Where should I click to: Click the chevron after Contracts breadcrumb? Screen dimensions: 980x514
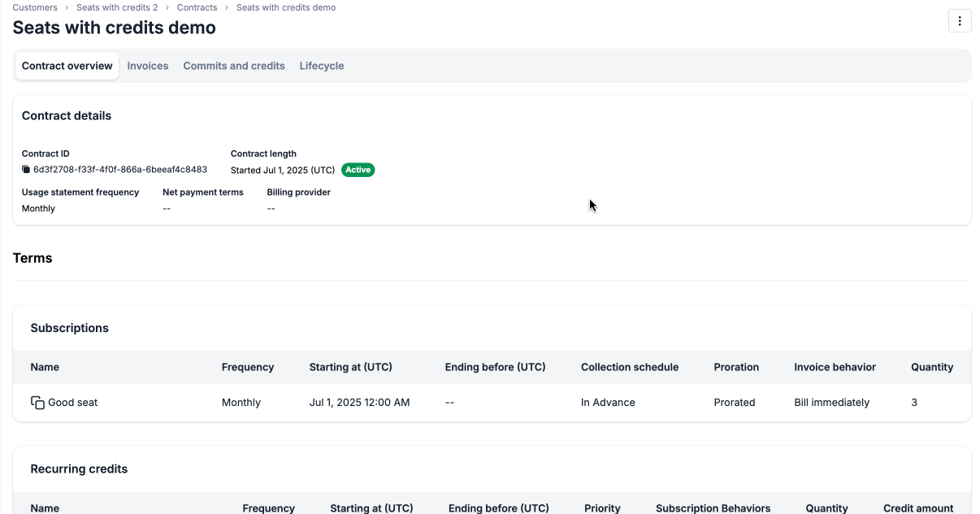pyautogui.click(x=226, y=7)
